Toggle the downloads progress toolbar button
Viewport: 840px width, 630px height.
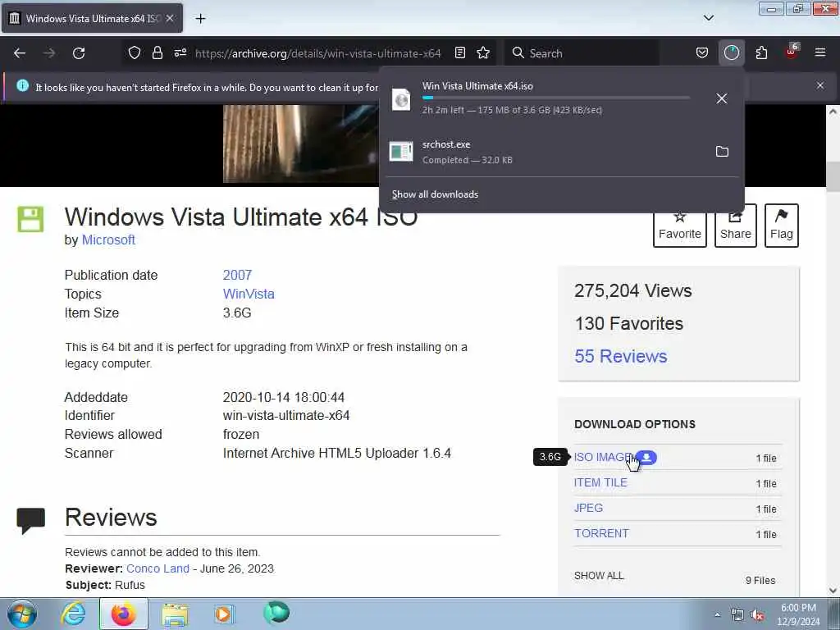coord(731,52)
